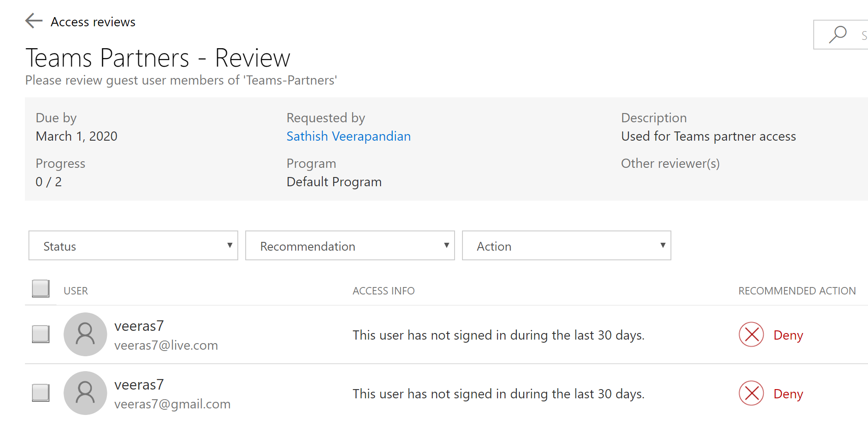Open the Sathish Veerapandian link
Image resolution: width=868 pixels, height=436 pixels.
pyautogui.click(x=349, y=136)
